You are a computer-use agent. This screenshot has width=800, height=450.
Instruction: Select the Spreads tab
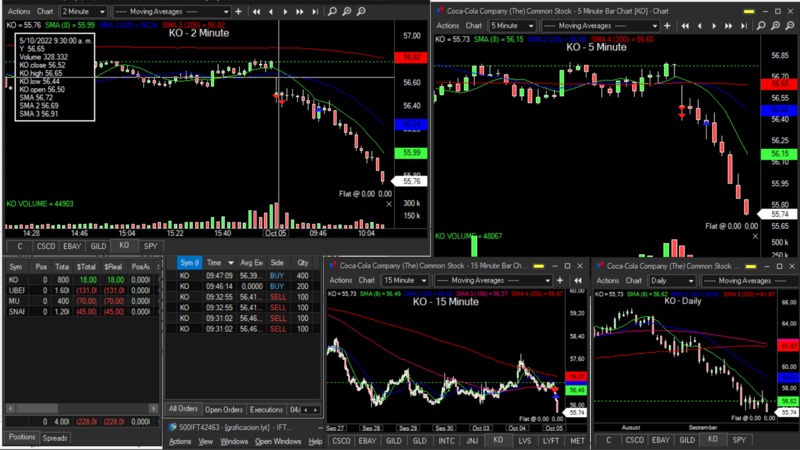pos(55,438)
